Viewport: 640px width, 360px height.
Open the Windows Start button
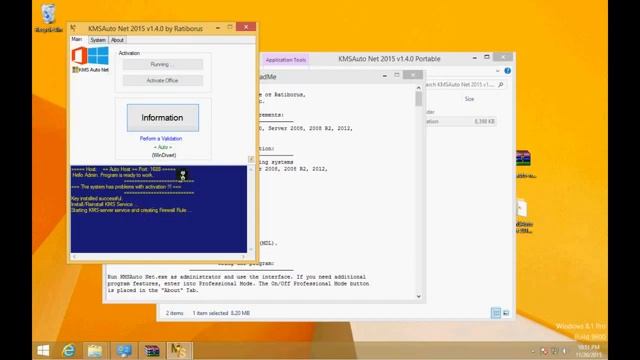pos(43,350)
